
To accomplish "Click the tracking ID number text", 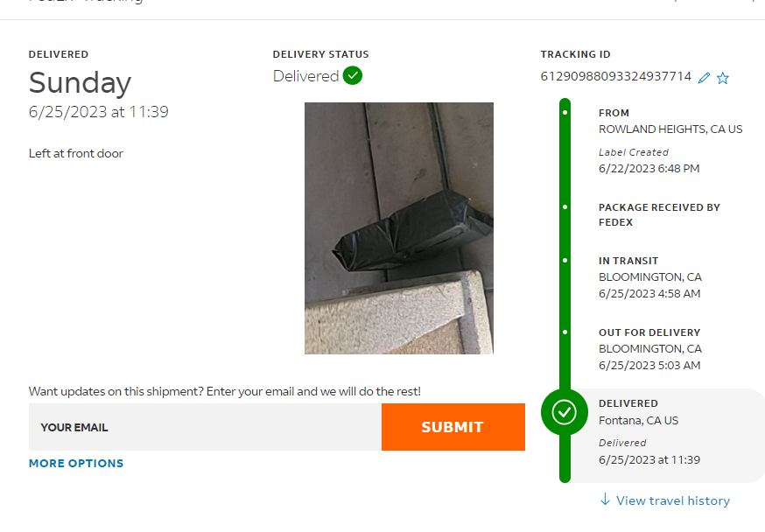I will 615,76.
